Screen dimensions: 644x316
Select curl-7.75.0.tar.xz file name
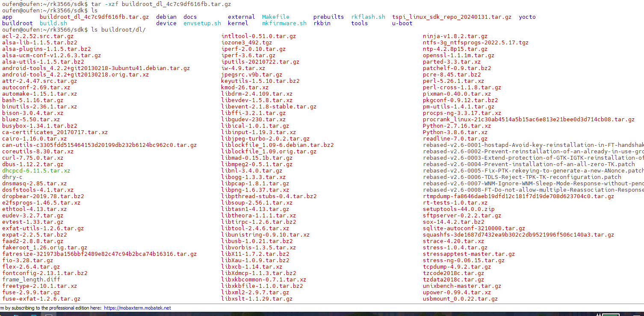[33, 158]
